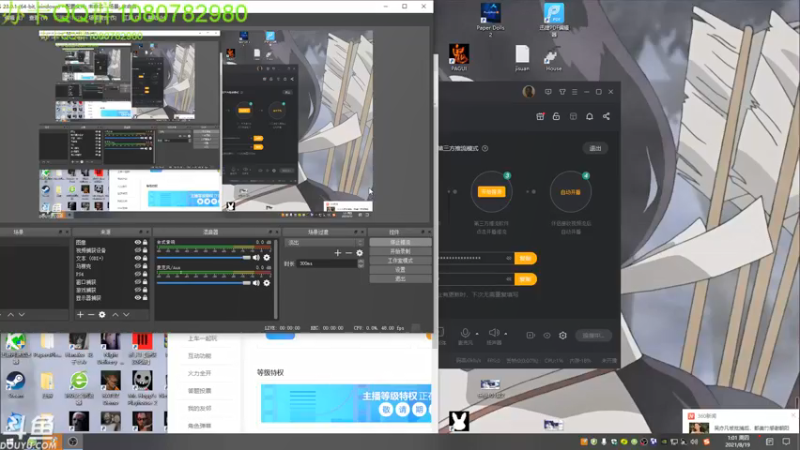Viewport: 800px width, 450px height.
Task: Toggle the lock icon of the 图像 source
Action: coord(145,242)
